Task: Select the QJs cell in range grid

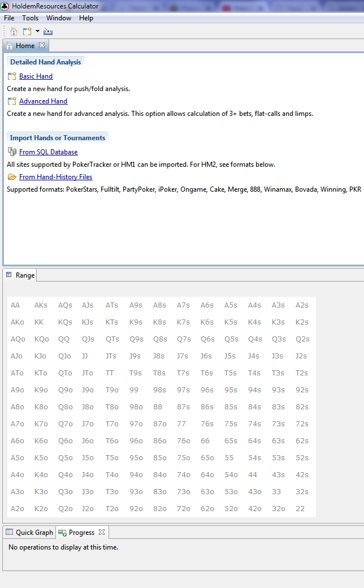Action: click(88, 339)
